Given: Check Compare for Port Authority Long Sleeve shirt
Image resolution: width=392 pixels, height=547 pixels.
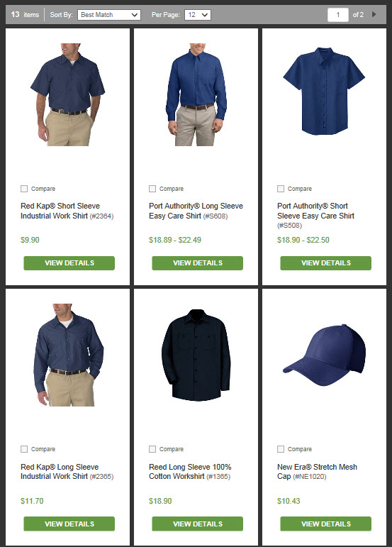Looking at the screenshot, I should pyautogui.click(x=152, y=189).
